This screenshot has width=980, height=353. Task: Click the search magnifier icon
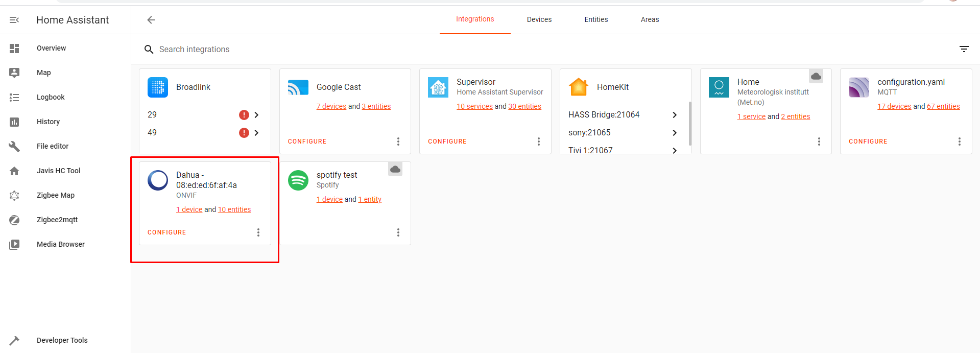pyautogui.click(x=149, y=50)
